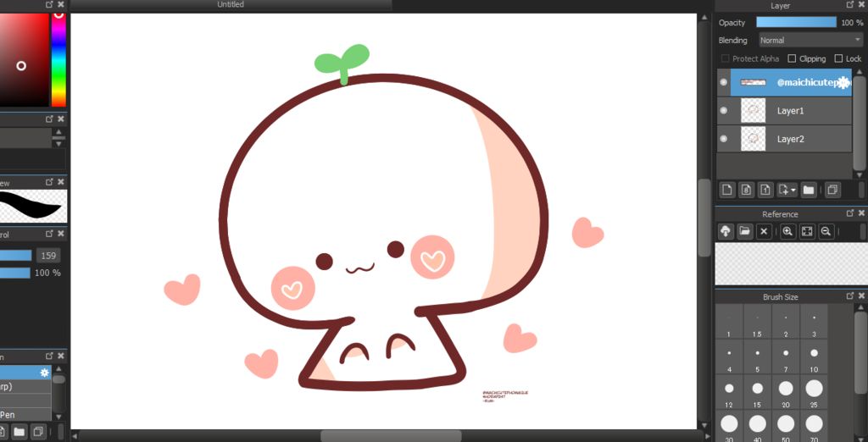Float the color picker panel
Screen dimensions: 868x442
point(50,4)
